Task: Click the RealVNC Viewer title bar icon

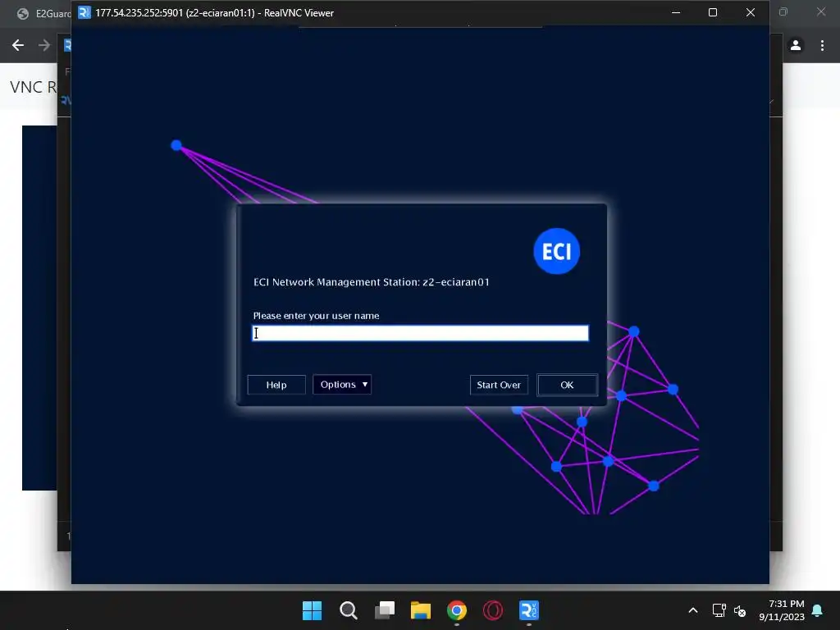Action: coord(84,12)
